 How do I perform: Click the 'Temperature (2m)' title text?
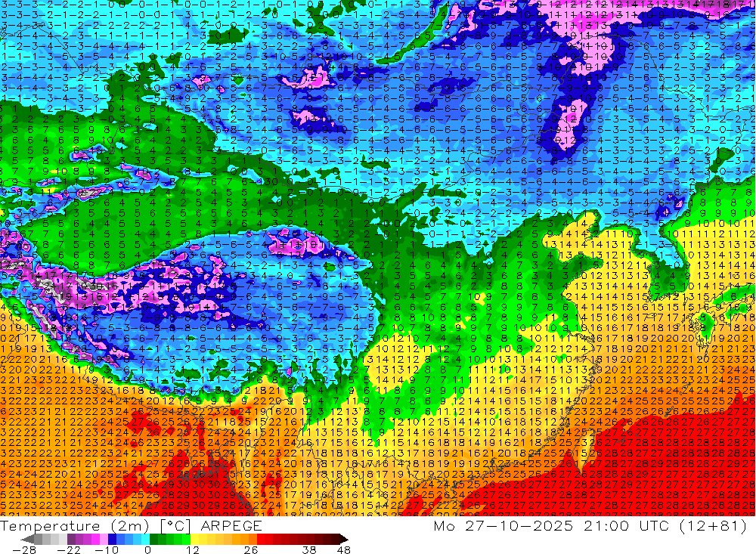click(74, 526)
